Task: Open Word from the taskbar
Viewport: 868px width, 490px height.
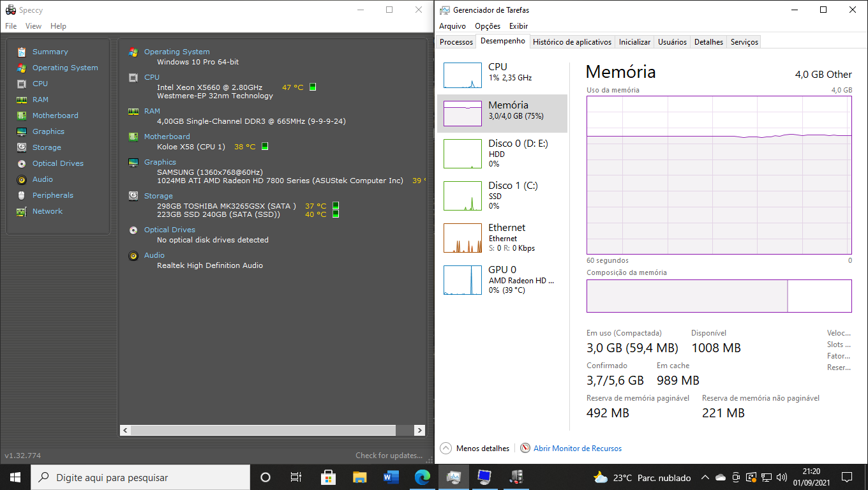Action: 391,477
